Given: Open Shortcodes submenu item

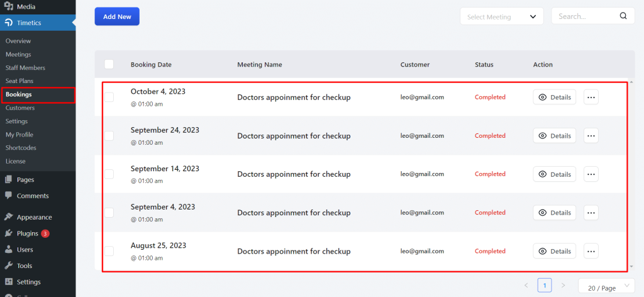Looking at the screenshot, I should pos(21,147).
